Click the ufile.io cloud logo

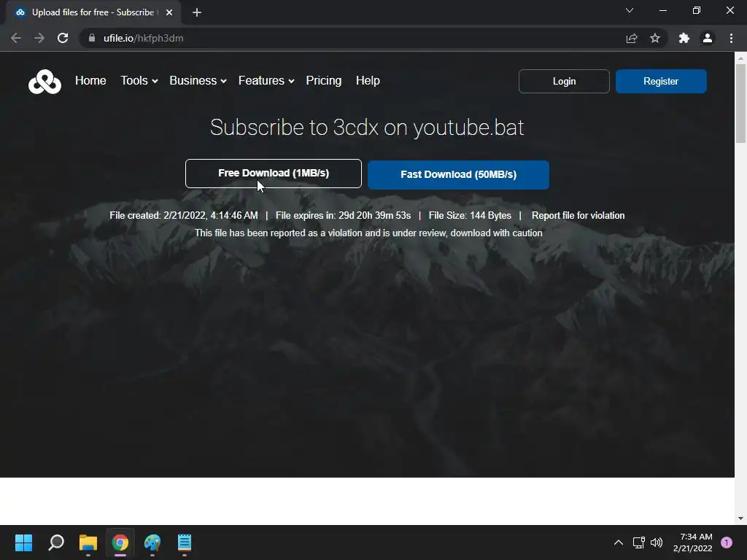pyautogui.click(x=44, y=82)
